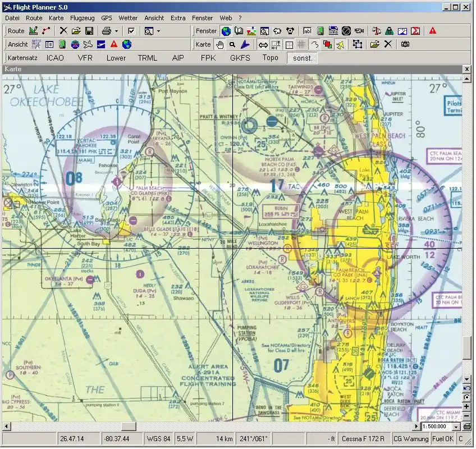Open the weight and balance scales icon

377,31
